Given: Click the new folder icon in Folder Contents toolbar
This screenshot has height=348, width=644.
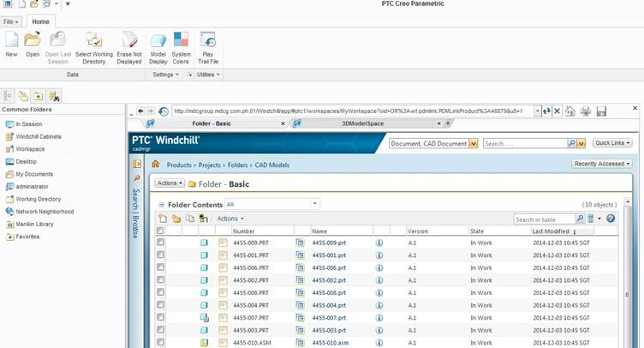Looking at the screenshot, I should tap(176, 219).
